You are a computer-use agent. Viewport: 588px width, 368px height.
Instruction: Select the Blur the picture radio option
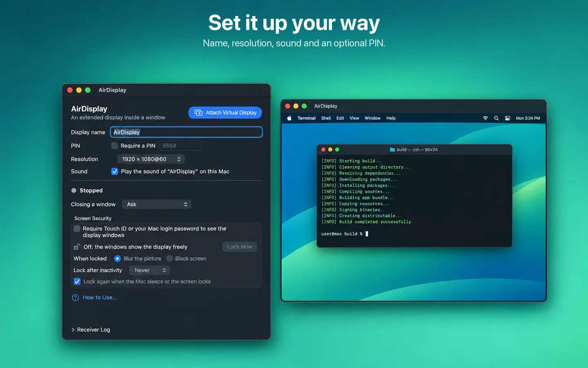[117, 258]
